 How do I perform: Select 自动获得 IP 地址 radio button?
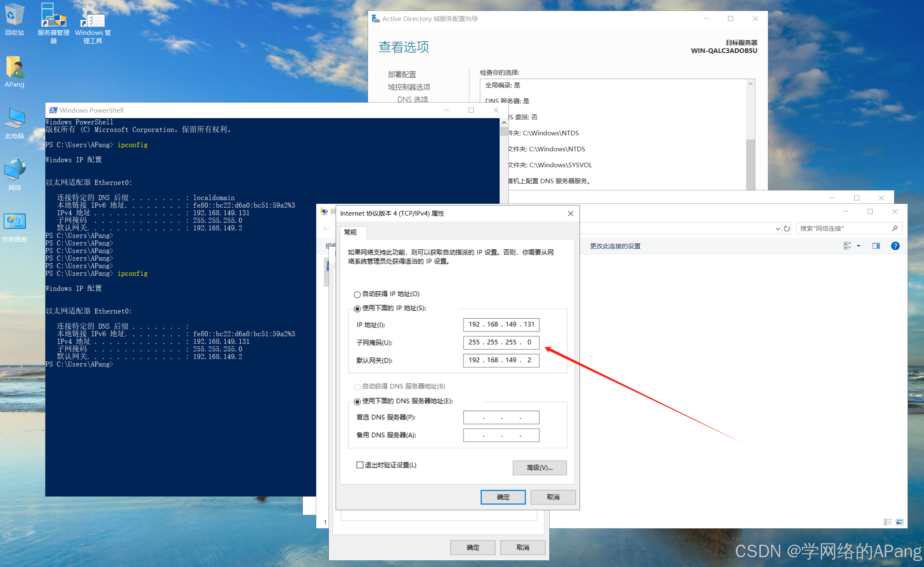point(357,294)
